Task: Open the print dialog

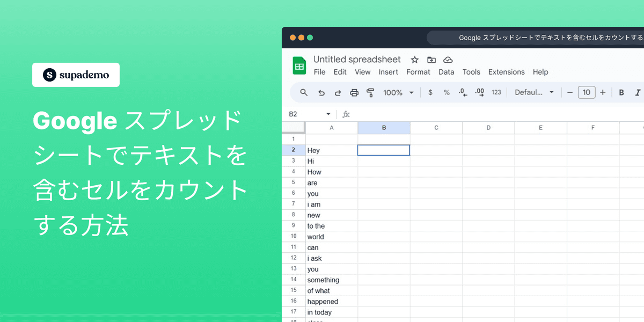Action: [x=354, y=92]
